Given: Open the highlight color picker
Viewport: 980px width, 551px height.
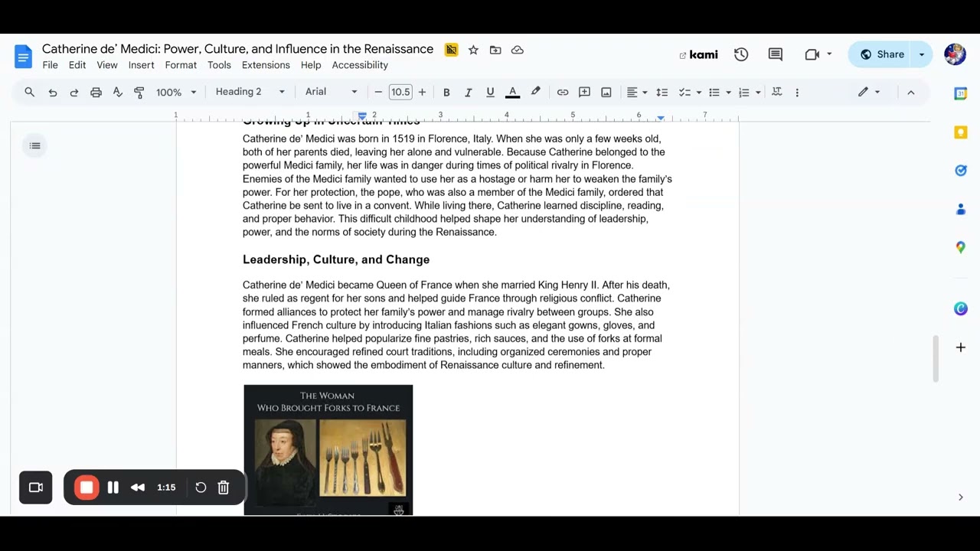Looking at the screenshot, I should coord(536,92).
